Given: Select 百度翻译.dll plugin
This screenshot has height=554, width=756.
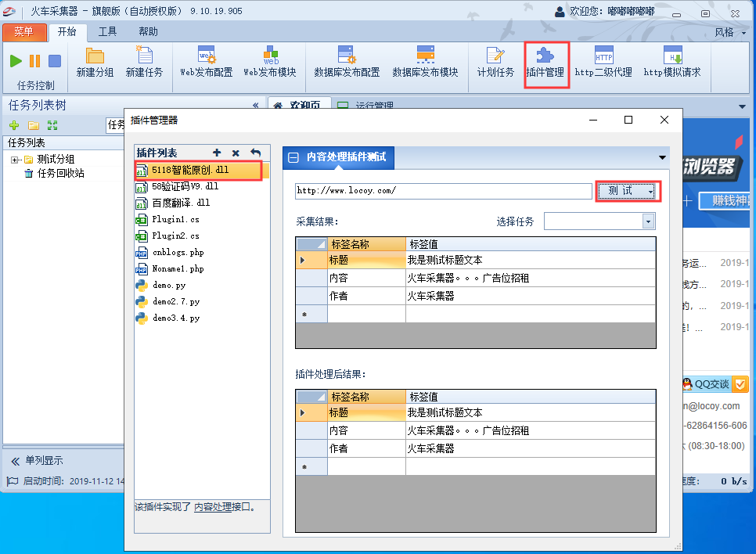Looking at the screenshot, I should coord(181,203).
